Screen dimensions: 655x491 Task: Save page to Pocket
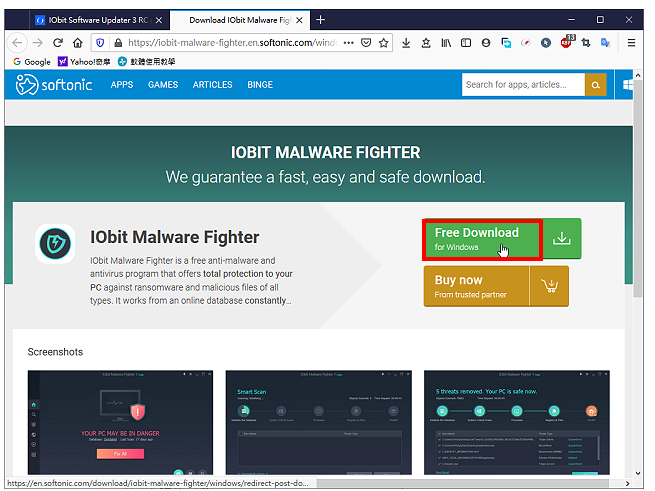[x=366, y=43]
